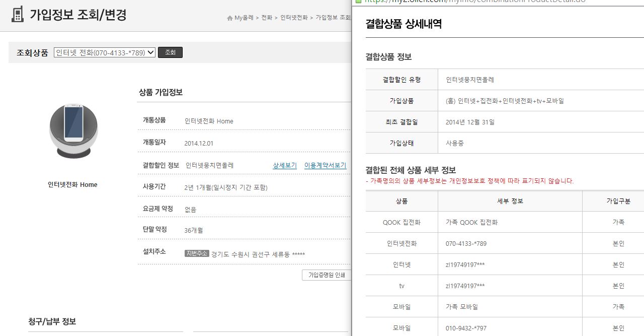This screenshot has width=644, height=336.
Task: Go to My올레 in the breadcrumb
Action: click(244, 18)
